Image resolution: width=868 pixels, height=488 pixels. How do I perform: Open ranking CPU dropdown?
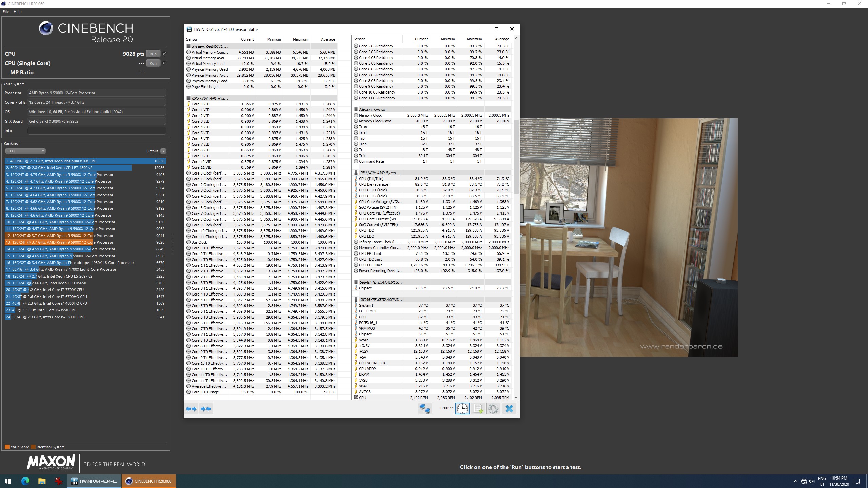pos(25,151)
